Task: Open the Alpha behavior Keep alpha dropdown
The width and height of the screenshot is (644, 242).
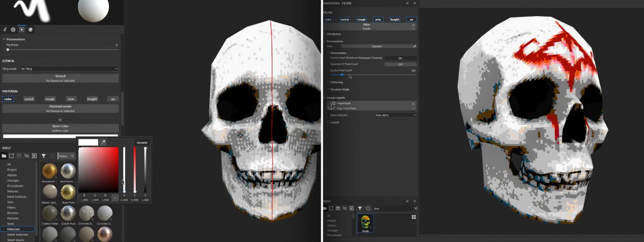Action: tap(395, 115)
